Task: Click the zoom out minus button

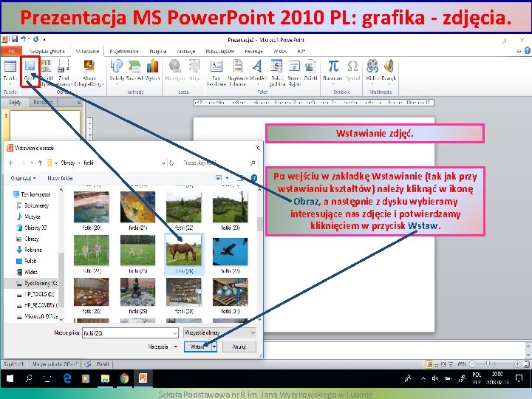Action: (472, 364)
